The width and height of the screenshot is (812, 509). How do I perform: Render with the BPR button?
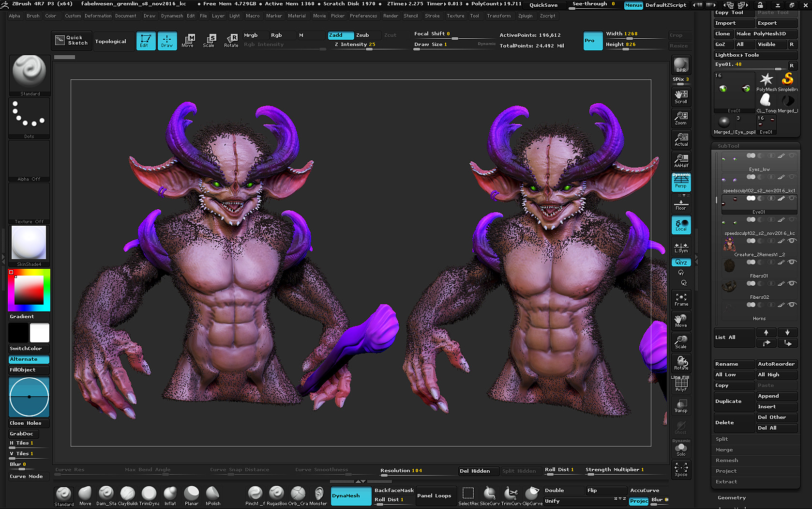[x=681, y=65]
